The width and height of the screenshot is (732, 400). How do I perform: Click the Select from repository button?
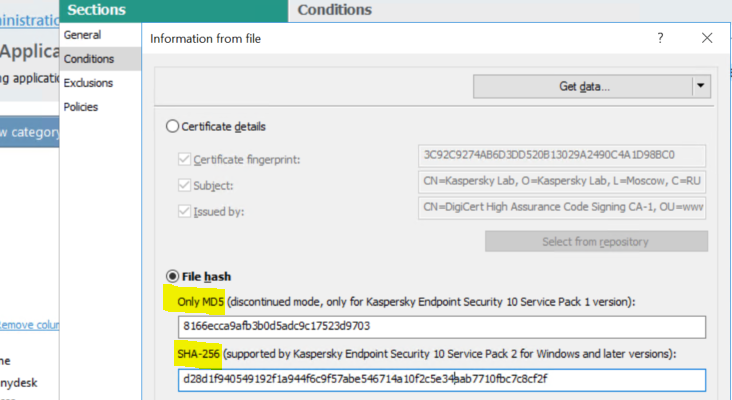pyautogui.click(x=596, y=241)
